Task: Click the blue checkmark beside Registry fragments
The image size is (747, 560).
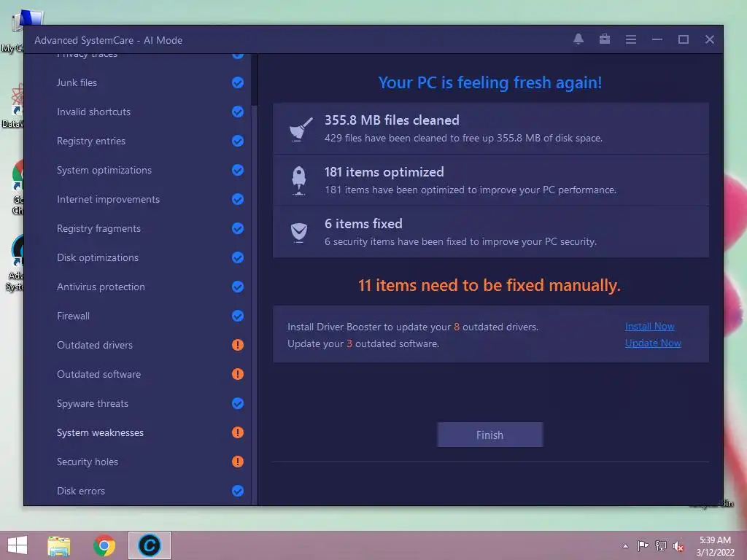Action: (x=238, y=228)
